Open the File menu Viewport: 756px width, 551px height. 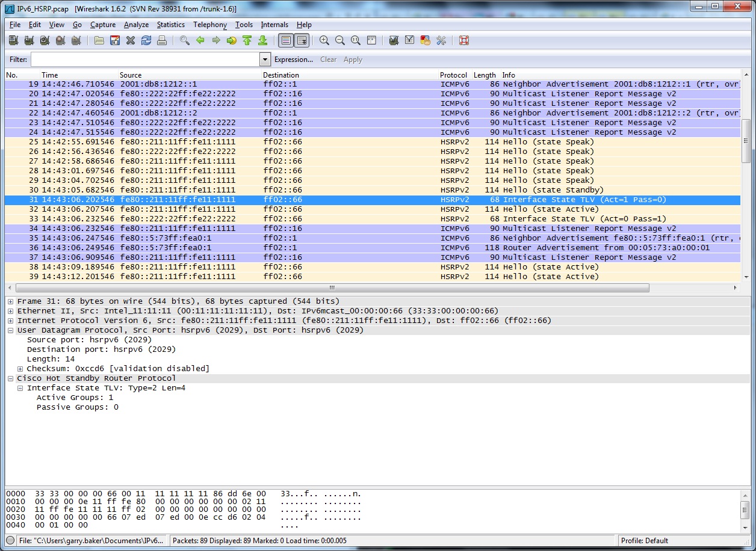click(15, 25)
